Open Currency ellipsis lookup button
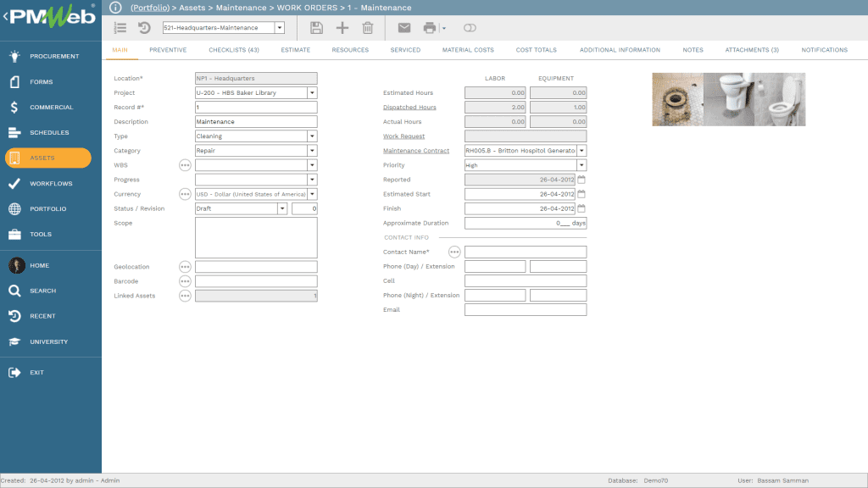 pos(185,194)
